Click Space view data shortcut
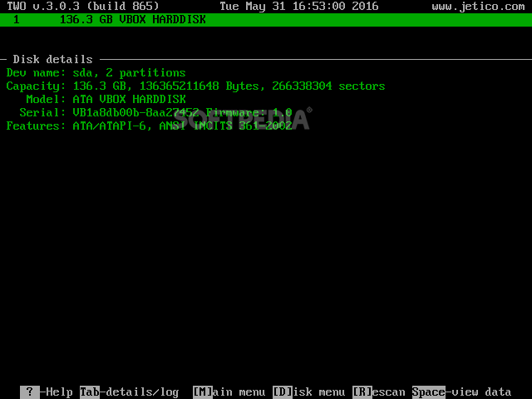Image resolution: width=532 pixels, height=399 pixels. click(462, 392)
